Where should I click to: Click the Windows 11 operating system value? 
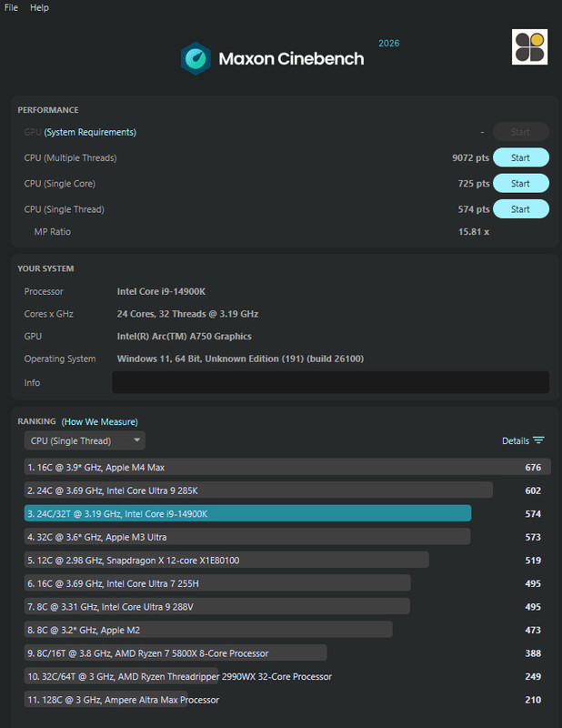tap(240, 359)
